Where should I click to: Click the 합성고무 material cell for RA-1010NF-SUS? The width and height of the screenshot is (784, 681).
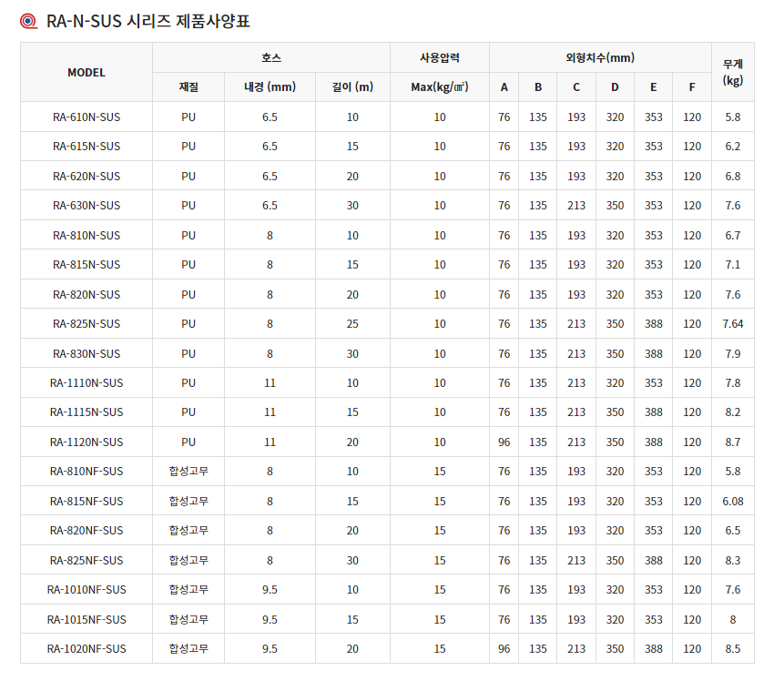[188, 590]
